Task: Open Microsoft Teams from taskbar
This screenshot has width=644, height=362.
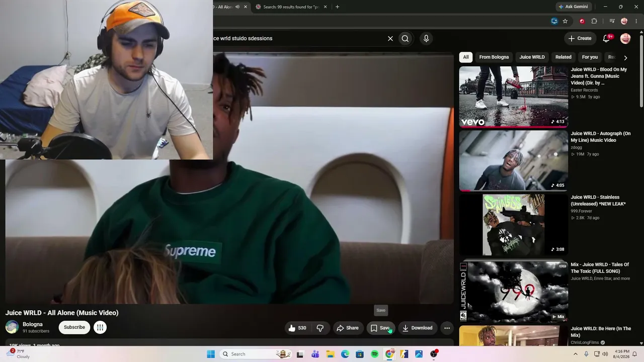Action: tap(315, 354)
